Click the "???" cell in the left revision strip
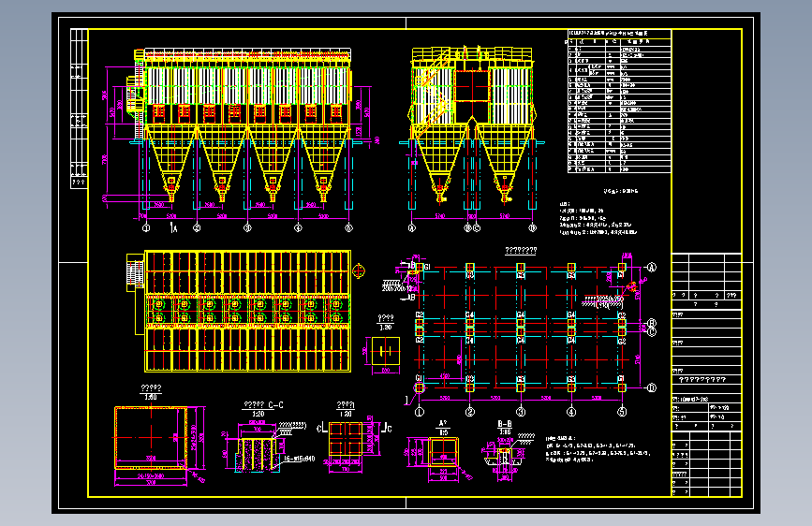This screenshot has width=812, height=526. click(79, 183)
